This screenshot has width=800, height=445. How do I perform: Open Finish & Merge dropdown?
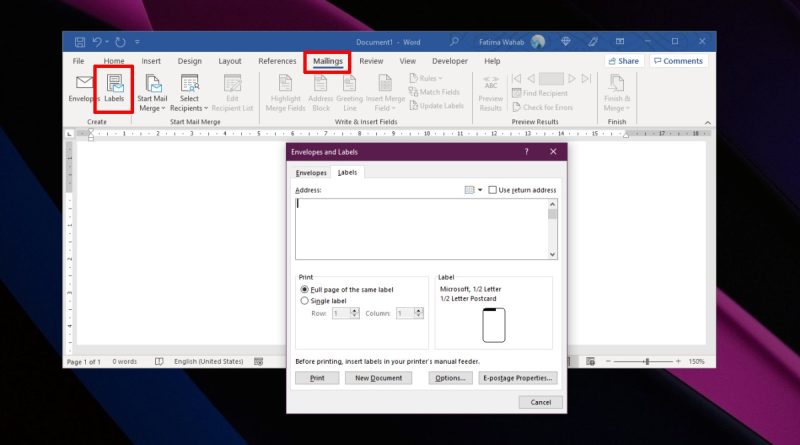pyautogui.click(x=616, y=93)
